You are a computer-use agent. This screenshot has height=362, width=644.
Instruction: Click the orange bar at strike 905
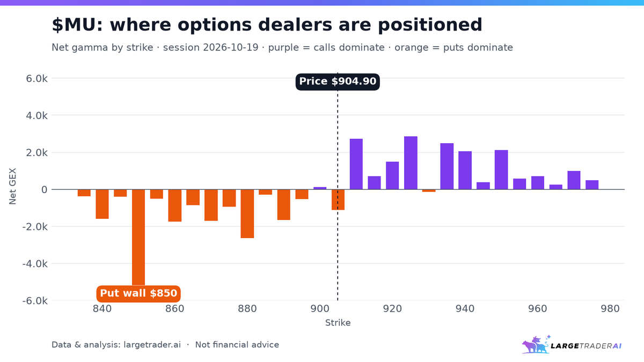[x=338, y=200]
